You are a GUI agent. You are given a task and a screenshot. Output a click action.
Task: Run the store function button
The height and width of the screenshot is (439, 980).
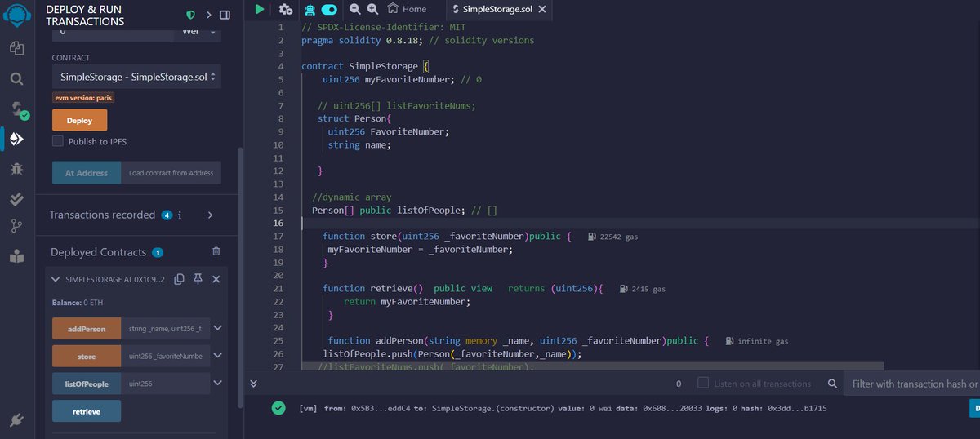pyautogui.click(x=87, y=357)
